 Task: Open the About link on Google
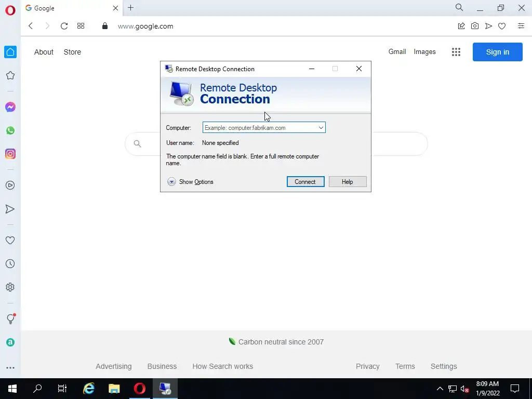[x=44, y=52]
